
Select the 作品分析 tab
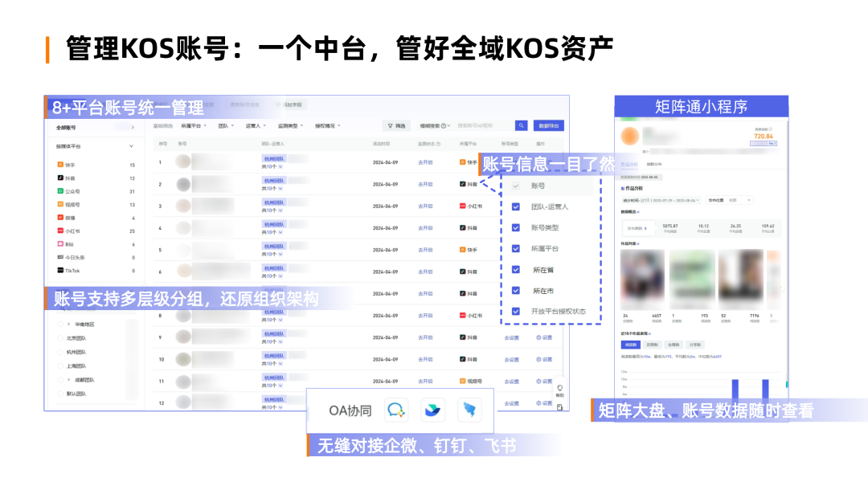[x=629, y=165]
